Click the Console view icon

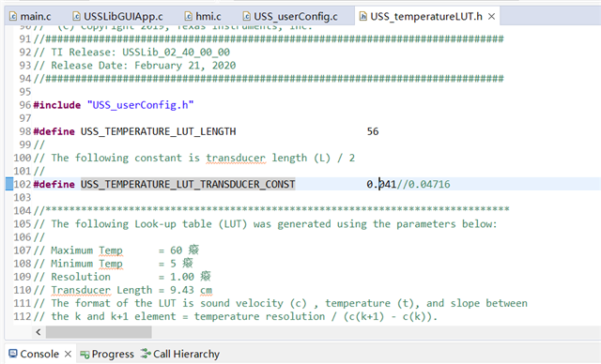click(13, 354)
